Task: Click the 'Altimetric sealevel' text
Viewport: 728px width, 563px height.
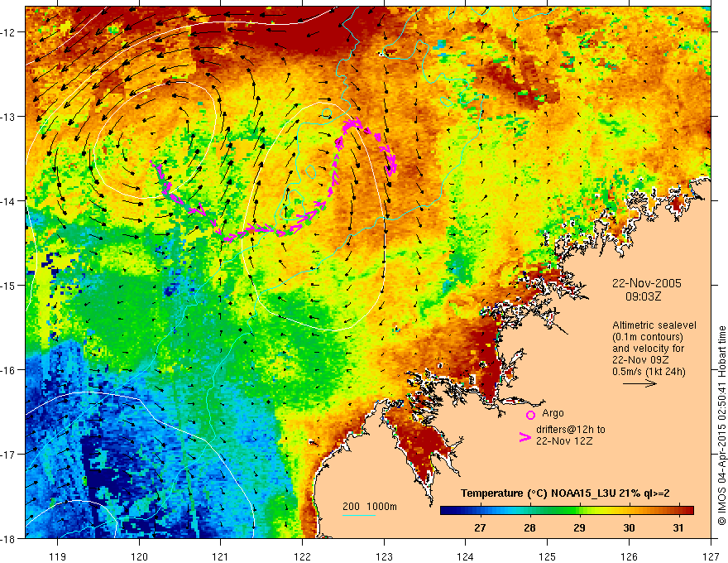Action: pyautogui.click(x=654, y=325)
